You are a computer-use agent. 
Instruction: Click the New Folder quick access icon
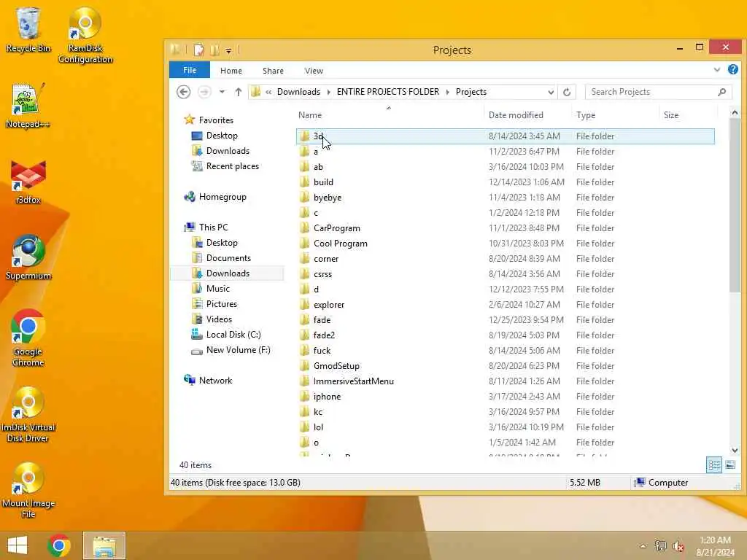point(215,50)
